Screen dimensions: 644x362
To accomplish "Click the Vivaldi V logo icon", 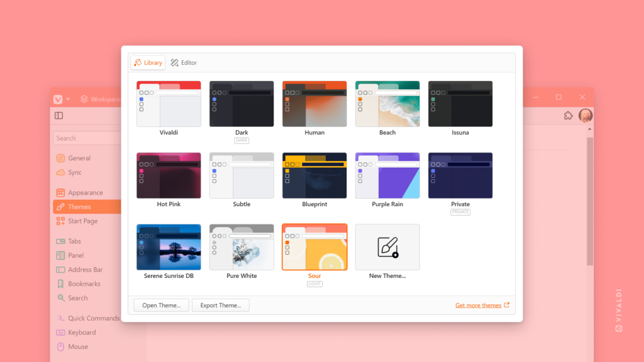I will coord(58,98).
